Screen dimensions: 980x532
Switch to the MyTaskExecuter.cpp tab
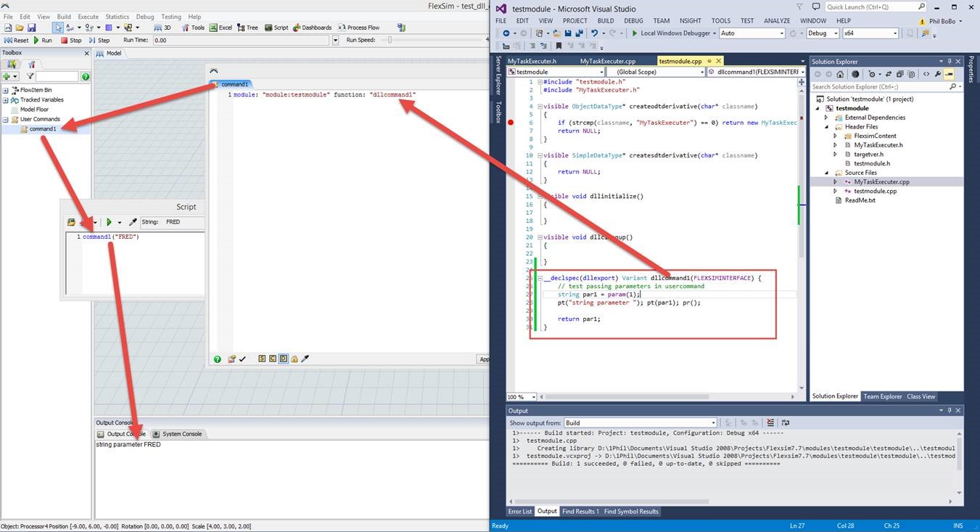[x=609, y=61]
